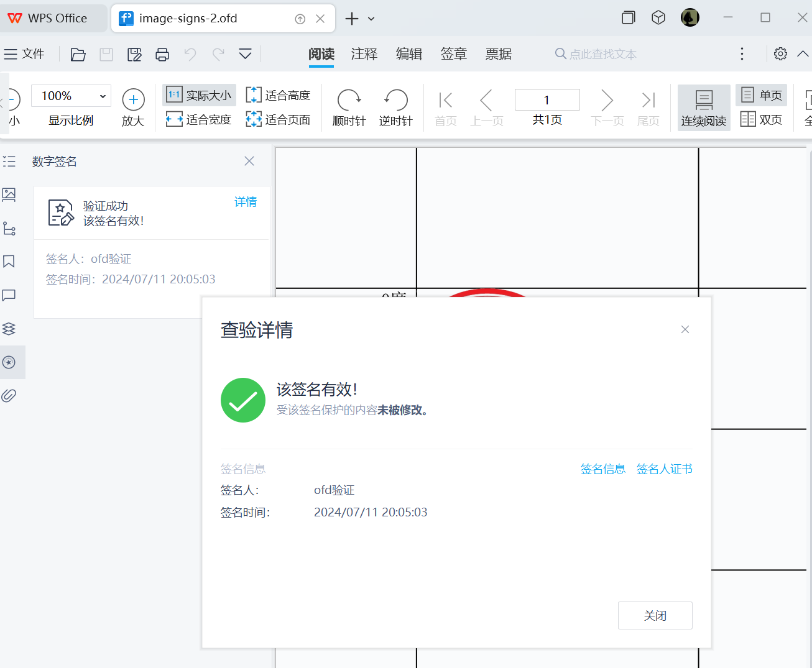Screen dimensions: 812x668
Task: Click the signature verification document icon
Action: (x=61, y=213)
